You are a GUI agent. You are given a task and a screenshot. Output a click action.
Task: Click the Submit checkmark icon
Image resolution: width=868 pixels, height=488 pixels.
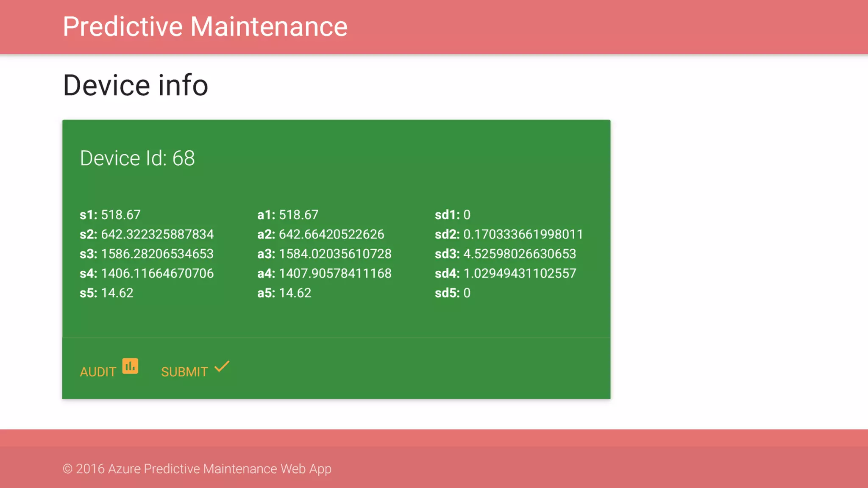coord(222,366)
